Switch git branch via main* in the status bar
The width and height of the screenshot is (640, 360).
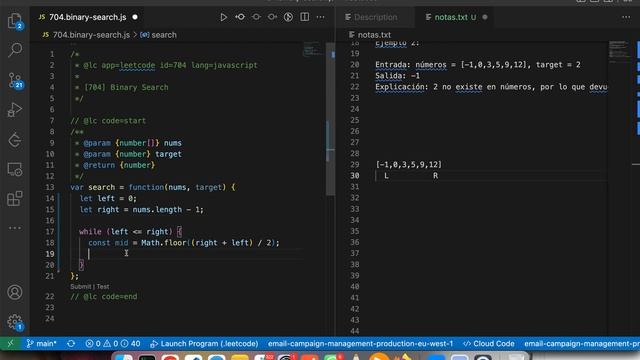41,344
